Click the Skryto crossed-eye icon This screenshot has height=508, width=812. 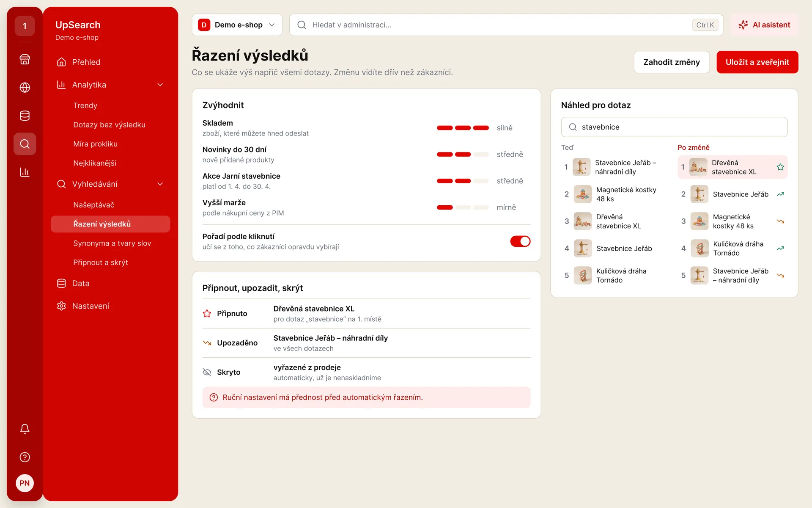(x=207, y=372)
